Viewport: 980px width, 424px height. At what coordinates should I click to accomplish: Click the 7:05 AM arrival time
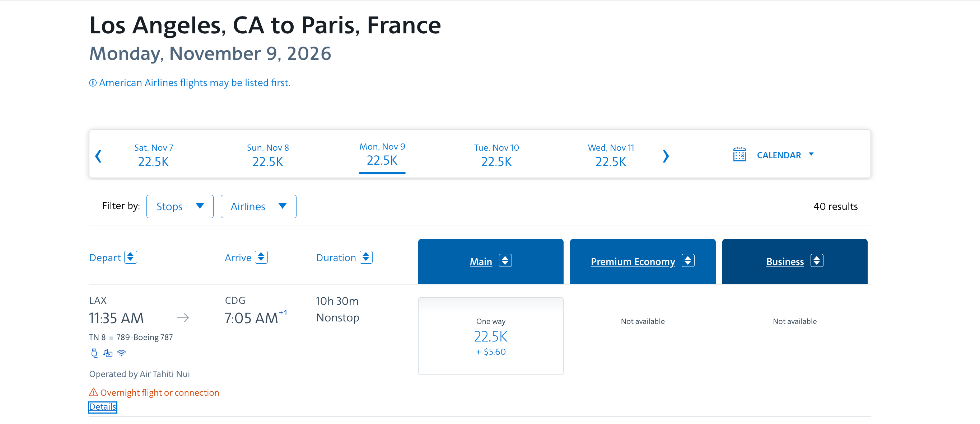pos(251,318)
